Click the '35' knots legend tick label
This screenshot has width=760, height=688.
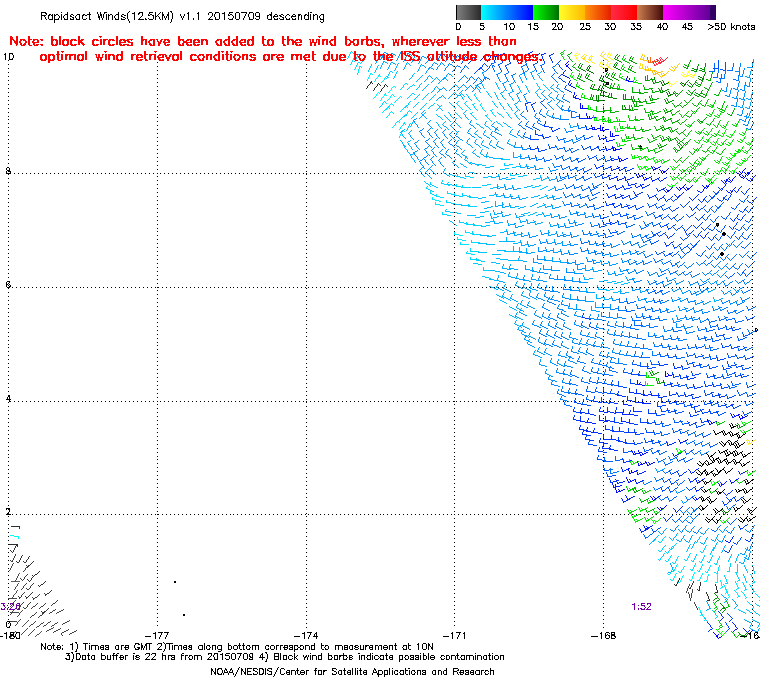636,27
